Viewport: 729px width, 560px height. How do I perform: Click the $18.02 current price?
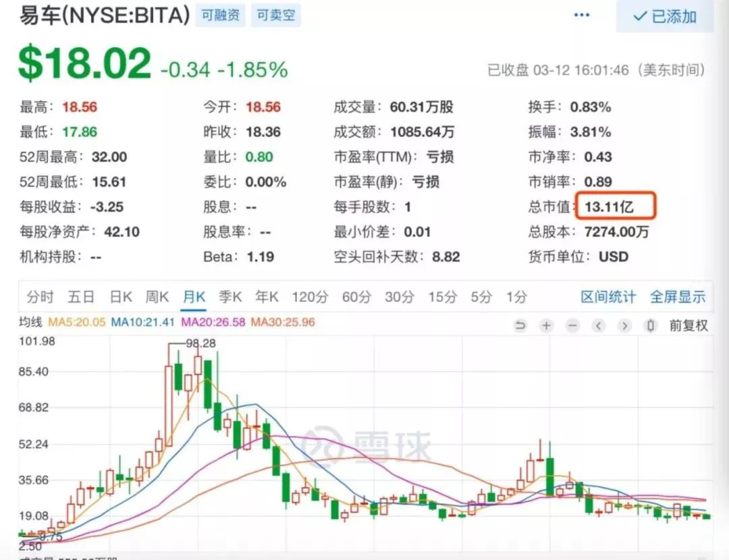(85, 63)
